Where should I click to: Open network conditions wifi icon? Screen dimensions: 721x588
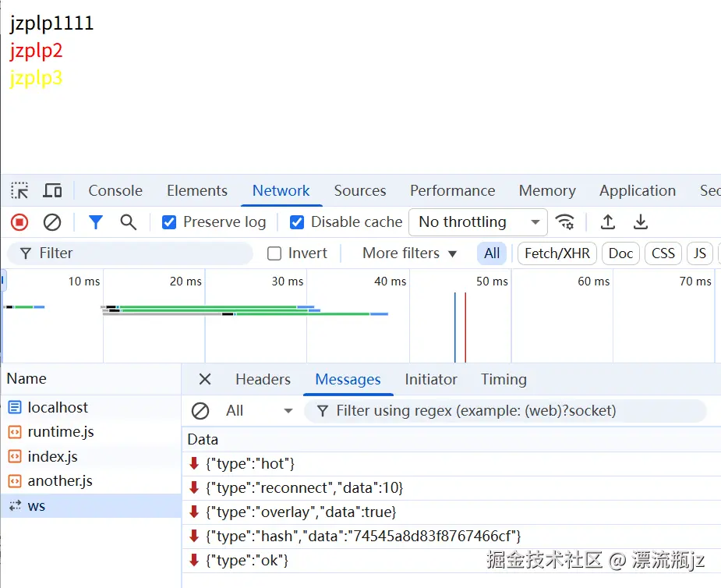click(x=564, y=222)
